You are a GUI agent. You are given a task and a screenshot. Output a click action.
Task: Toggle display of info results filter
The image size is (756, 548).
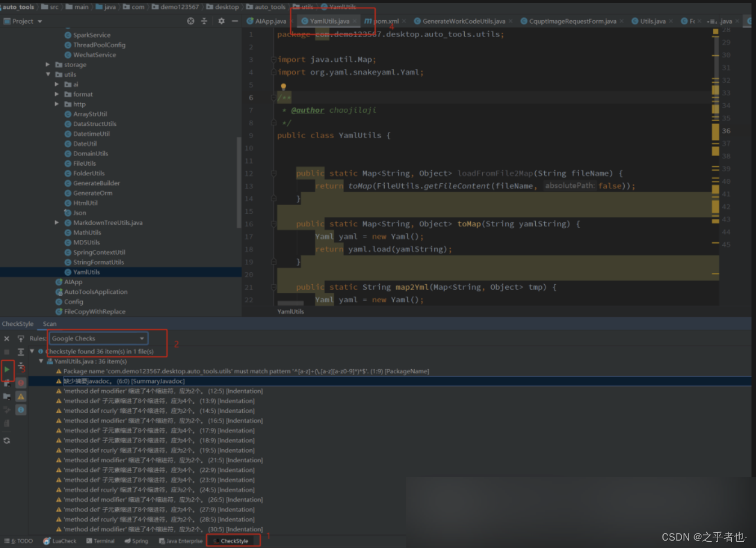pyautogui.click(x=21, y=409)
